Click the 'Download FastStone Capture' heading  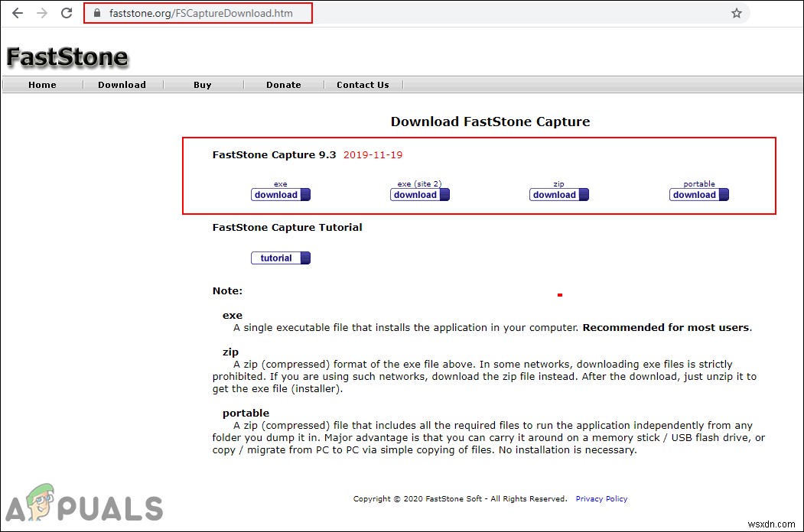[x=490, y=122]
